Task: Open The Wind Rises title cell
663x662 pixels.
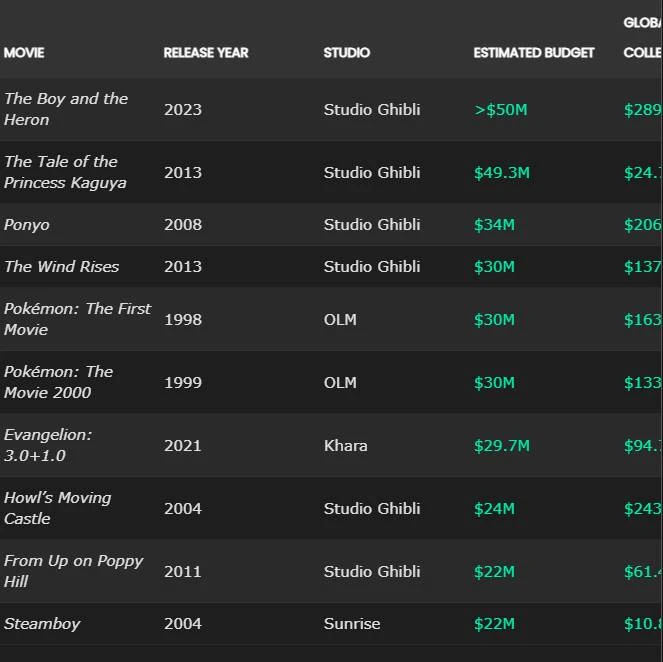Action: tap(61, 267)
